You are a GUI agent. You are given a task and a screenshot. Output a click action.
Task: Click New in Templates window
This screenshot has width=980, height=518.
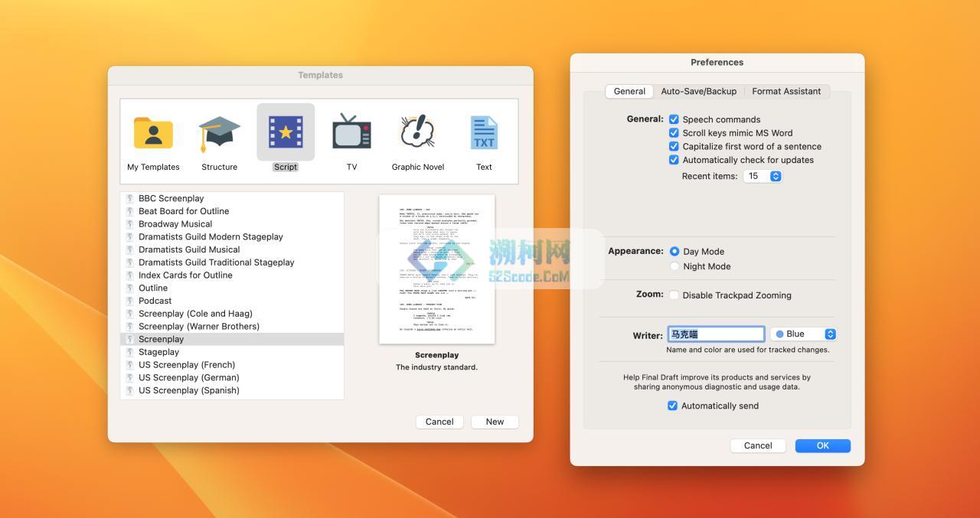(x=495, y=422)
